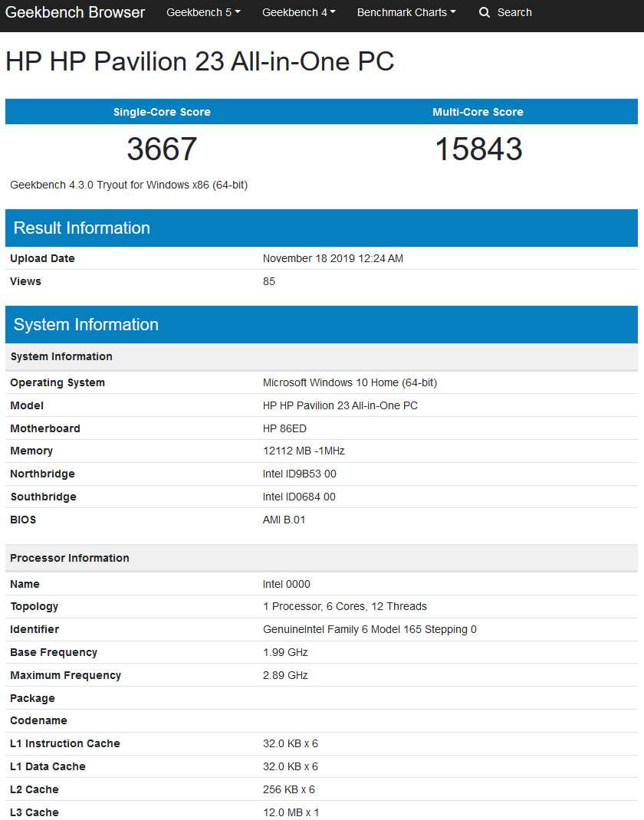
Task: Select the upload date November 18 2019 12:24 AM
Action: tap(333, 258)
